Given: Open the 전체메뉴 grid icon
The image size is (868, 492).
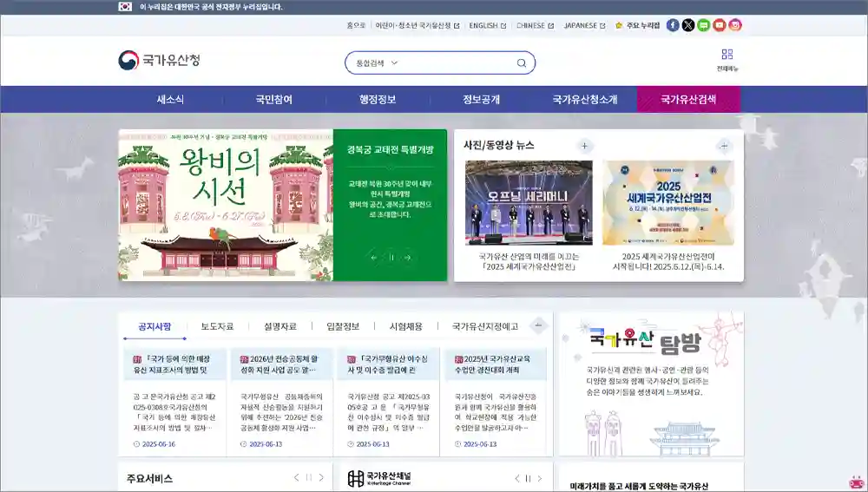Looking at the screenshot, I should click(x=727, y=55).
